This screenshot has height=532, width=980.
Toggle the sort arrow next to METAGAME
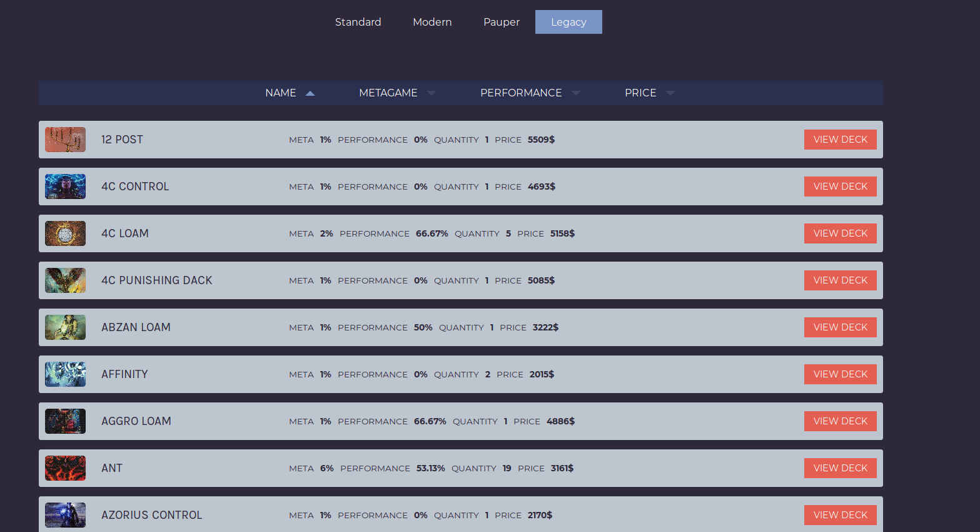(432, 93)
